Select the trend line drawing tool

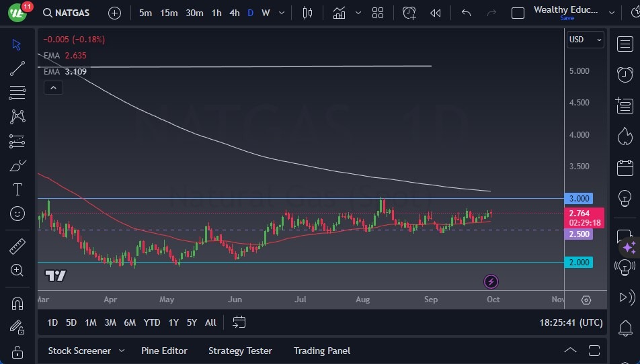pyautogui.click(x=17, y=69)
